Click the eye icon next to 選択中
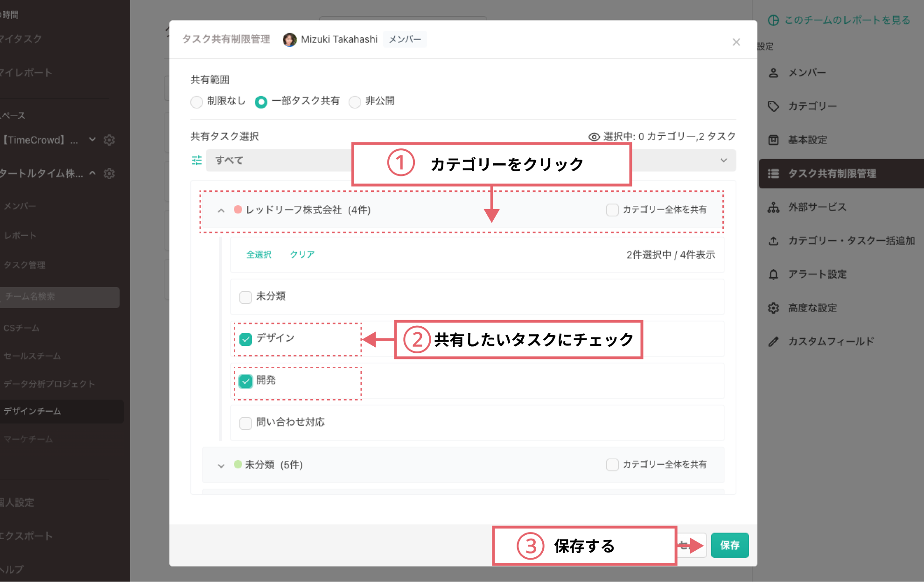Image resolution: width=924 pixels, height=582 pixels. coord(594,137)
